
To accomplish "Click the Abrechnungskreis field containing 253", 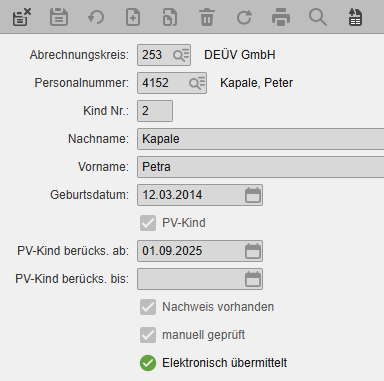I will coord(164,55).
